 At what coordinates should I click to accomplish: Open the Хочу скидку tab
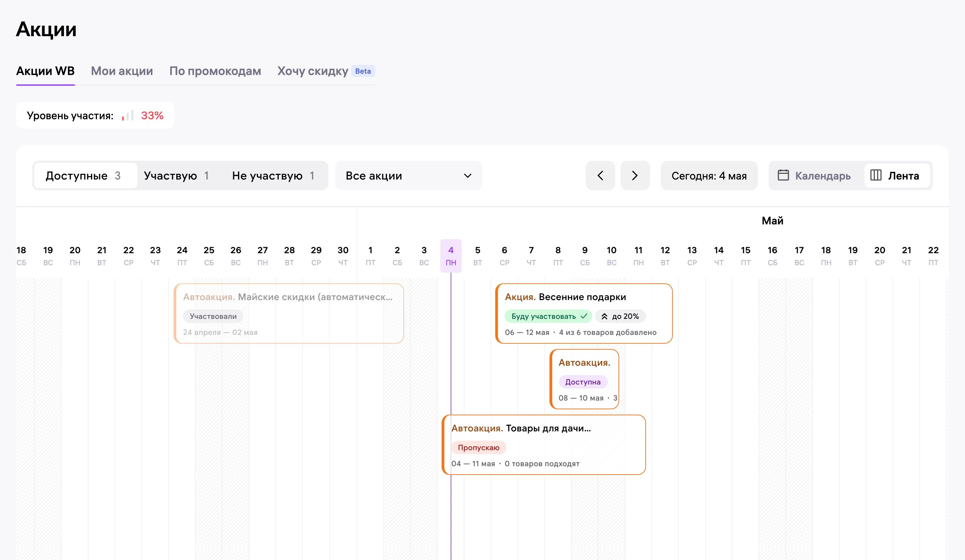[313, 71]
